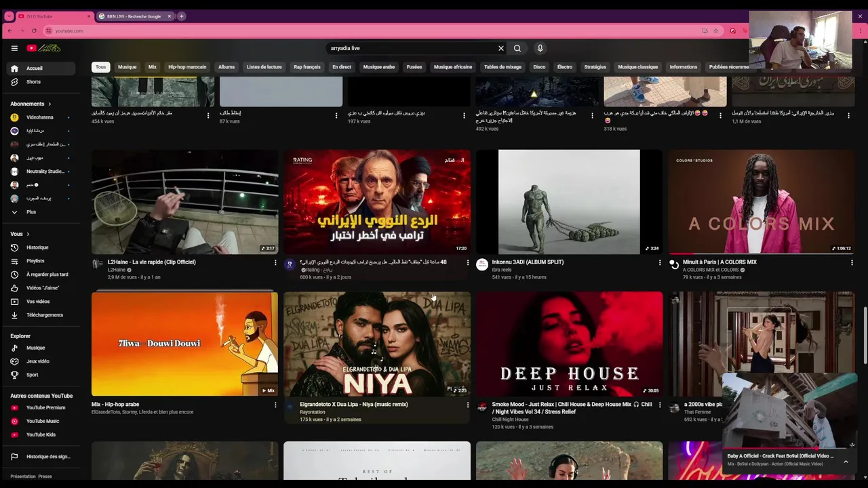
Task: Open Chrome's three-dot menu
Action: (861, 30)
